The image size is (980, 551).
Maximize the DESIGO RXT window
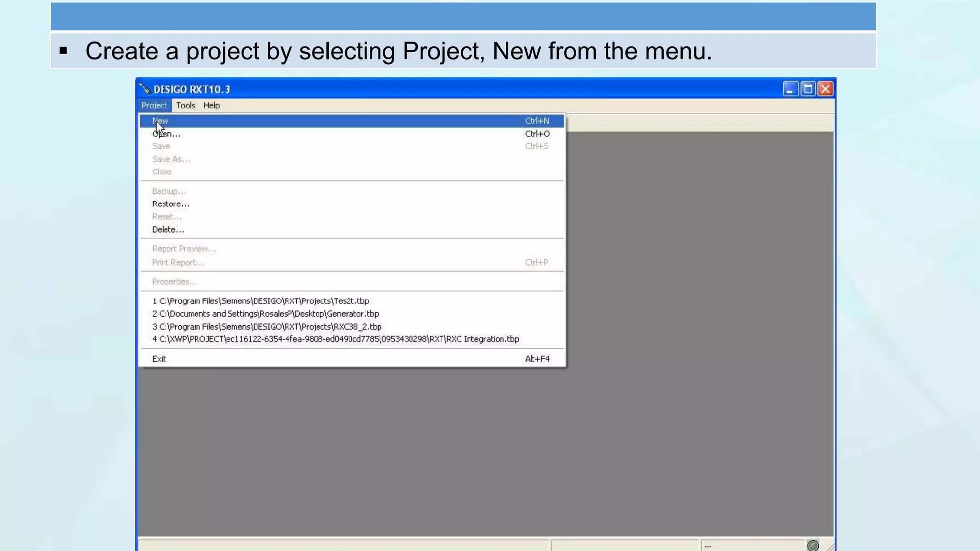[x=808, y=89]
